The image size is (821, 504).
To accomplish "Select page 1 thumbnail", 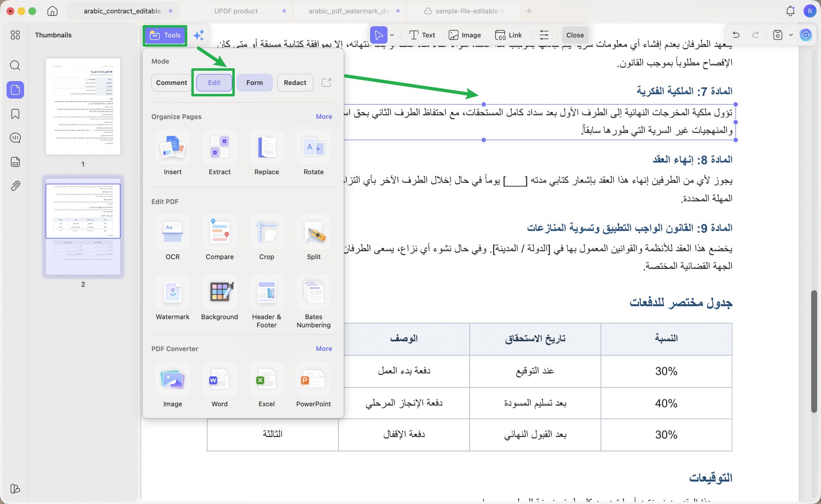I will (83, 106).
